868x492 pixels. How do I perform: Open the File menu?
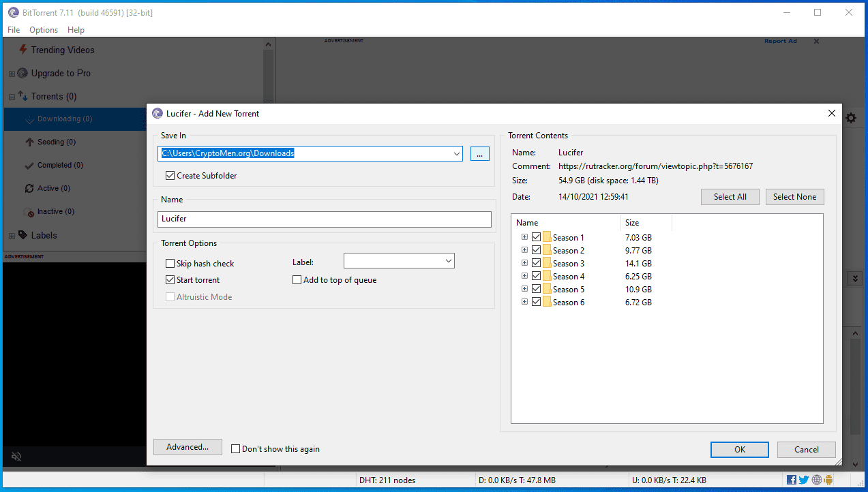pos(14,29)
